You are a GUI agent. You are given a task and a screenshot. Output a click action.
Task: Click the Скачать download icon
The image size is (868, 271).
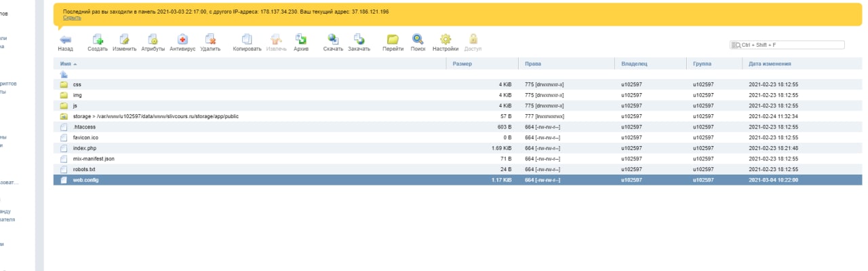pos(333,39)
